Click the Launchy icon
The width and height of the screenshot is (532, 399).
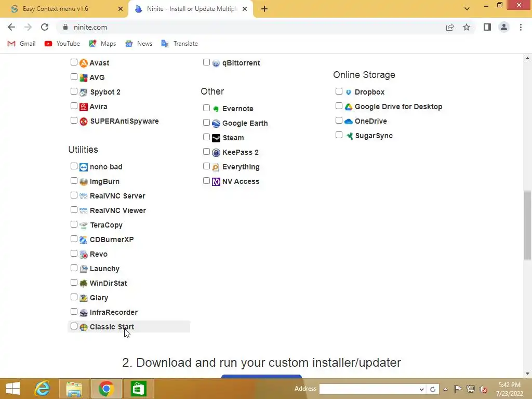click(84, 269)
